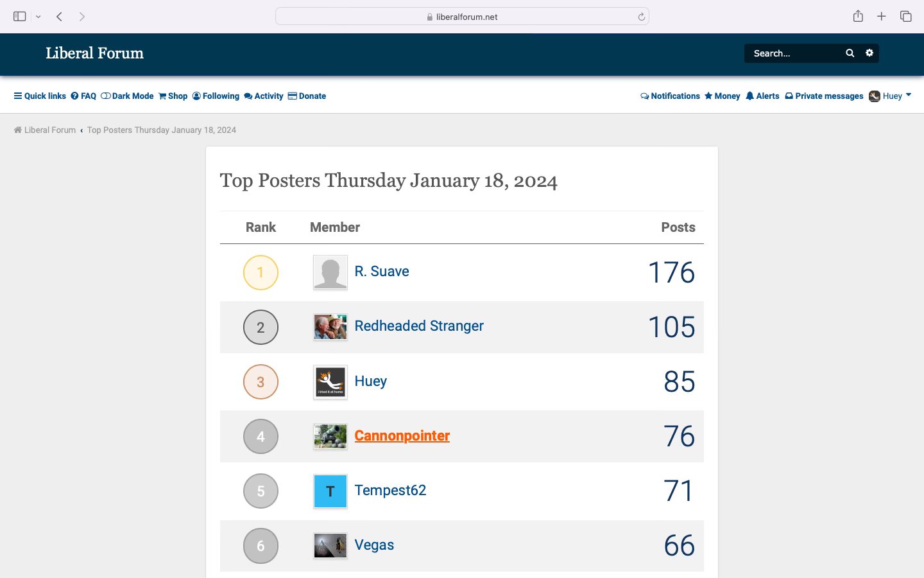
Task: Click the home icon in breadcrumb
Action: [18, 130]
